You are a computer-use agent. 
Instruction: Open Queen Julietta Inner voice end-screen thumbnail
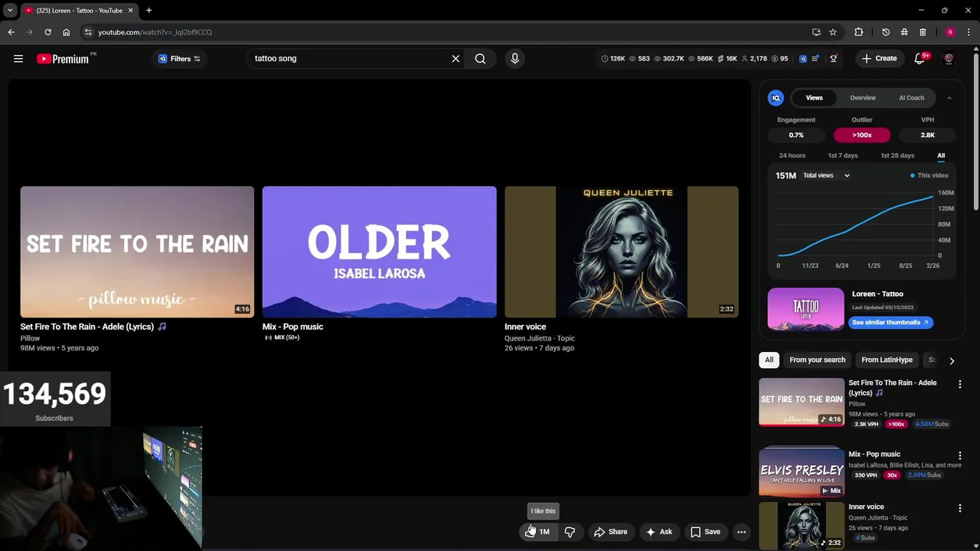622,252
